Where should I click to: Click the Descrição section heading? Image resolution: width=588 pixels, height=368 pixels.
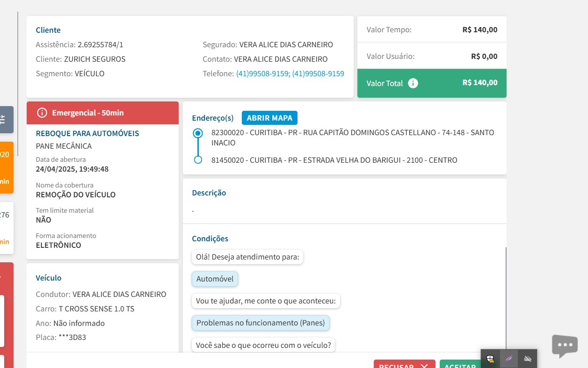209,193
